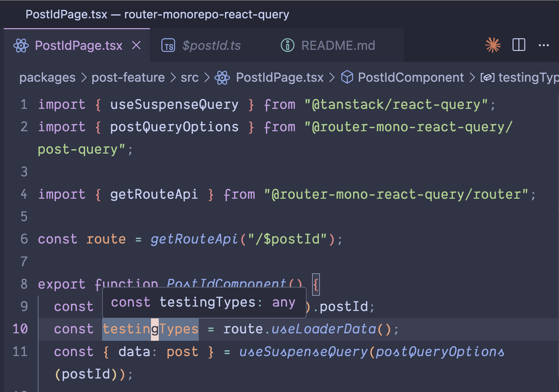Click the hover tooltip 'const testingTypes: any'
The height and width of the screenshot is (392, 559).
(x=204, y=302)
